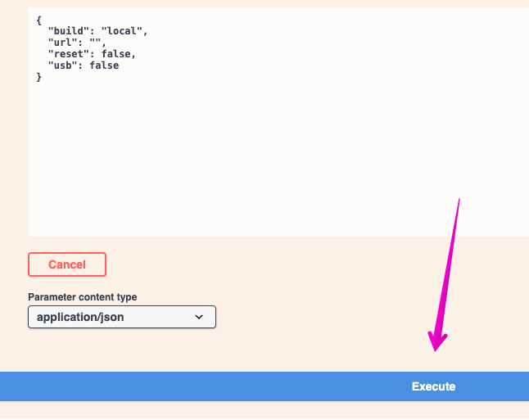Click the chevron on the application/json selector
The image size is (529, 420).
(199, 317)
